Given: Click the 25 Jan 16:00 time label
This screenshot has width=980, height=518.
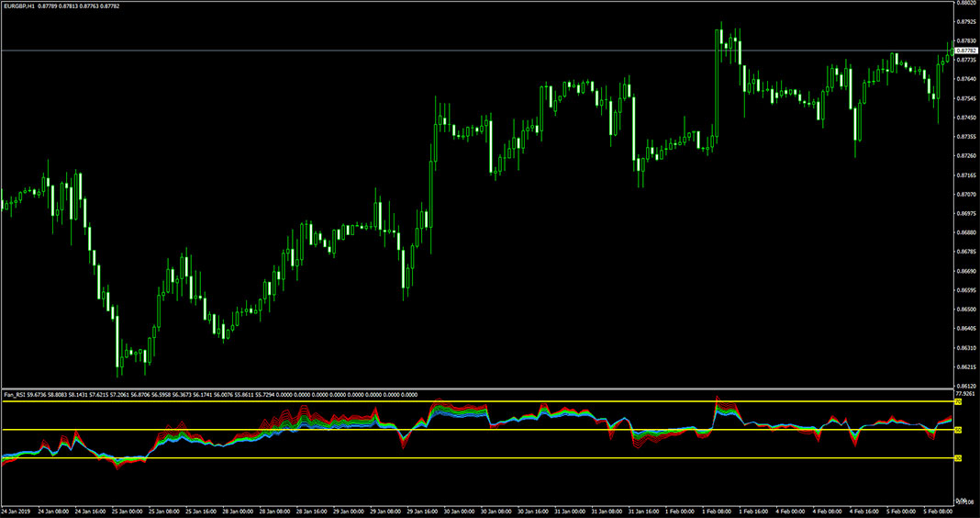Looking at the screenshot, I should coord(199,511).
